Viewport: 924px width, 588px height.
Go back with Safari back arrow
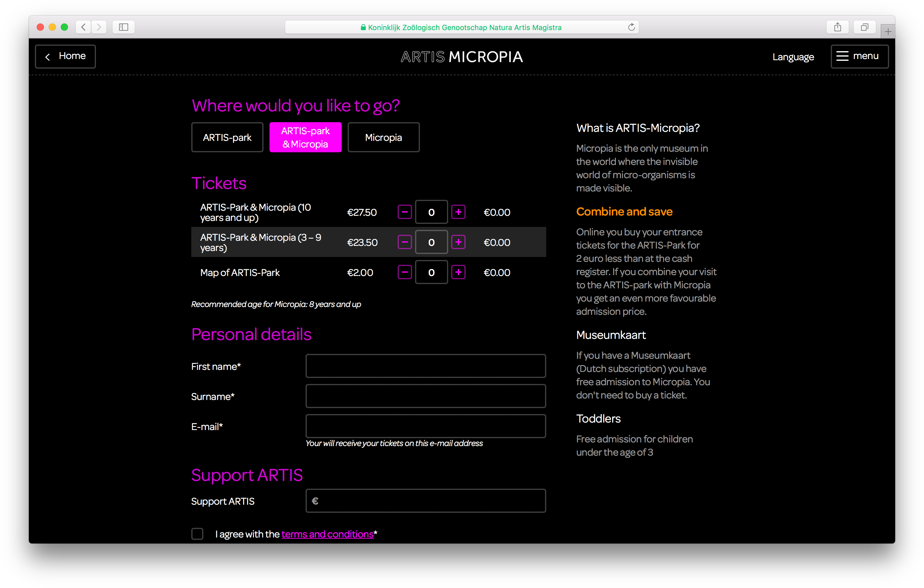tap(83, 27)
